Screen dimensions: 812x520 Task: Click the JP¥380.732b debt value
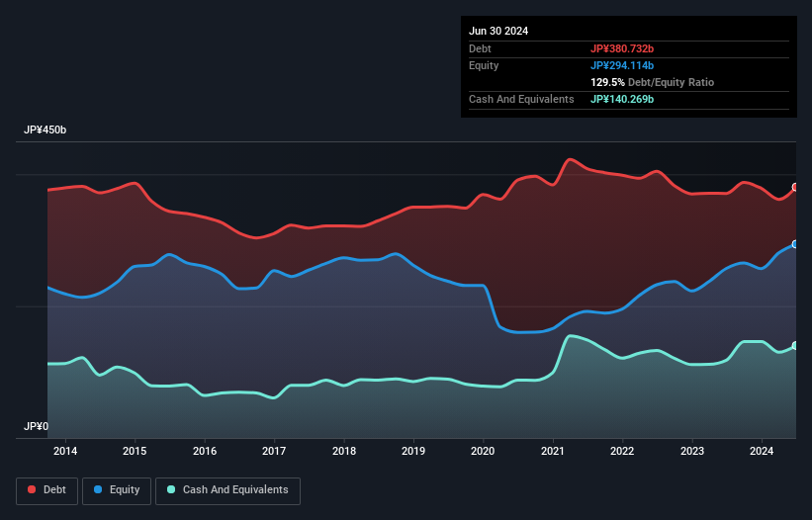click(x=622, y=48)
